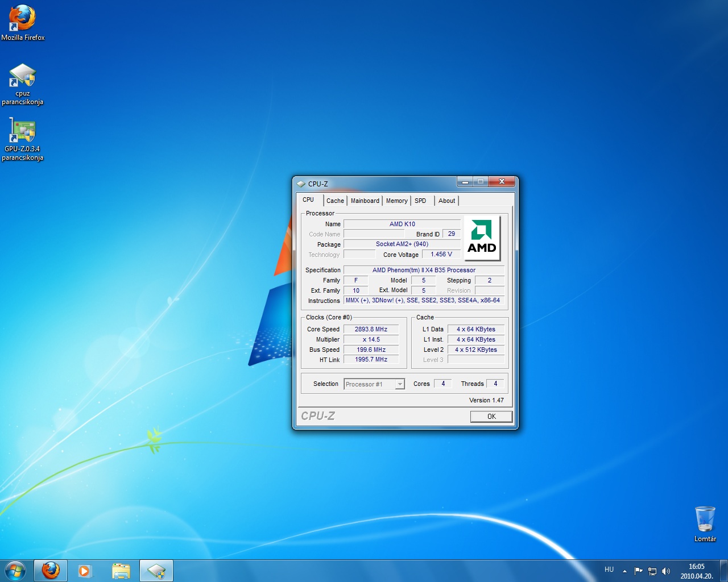Click the Show desktop strip
728x582 pixels.
pyautogui.click(x=723, y=571)
